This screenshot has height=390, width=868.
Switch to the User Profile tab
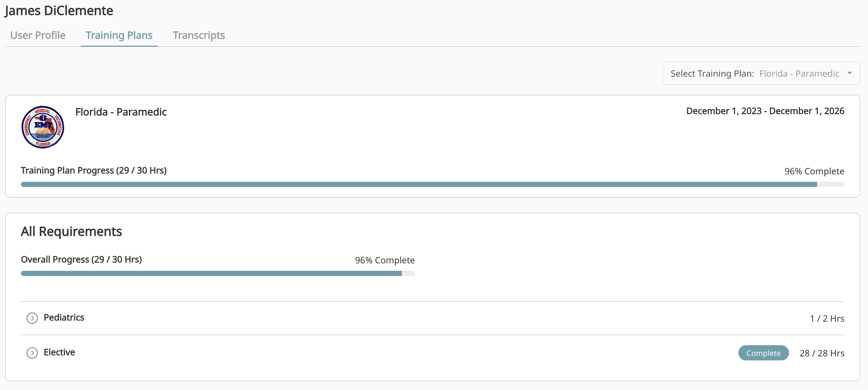pyautogui.click(x=38, y=35)
